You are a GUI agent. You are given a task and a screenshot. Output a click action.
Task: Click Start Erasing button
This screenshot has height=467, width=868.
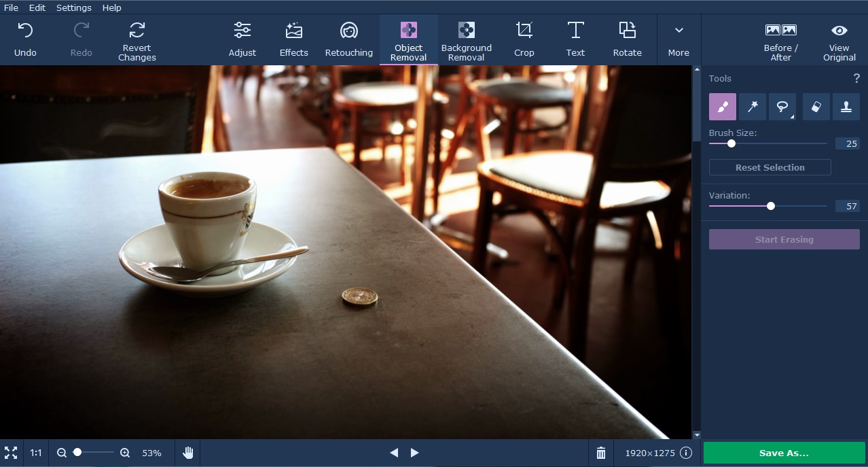[x=784, y=239]
